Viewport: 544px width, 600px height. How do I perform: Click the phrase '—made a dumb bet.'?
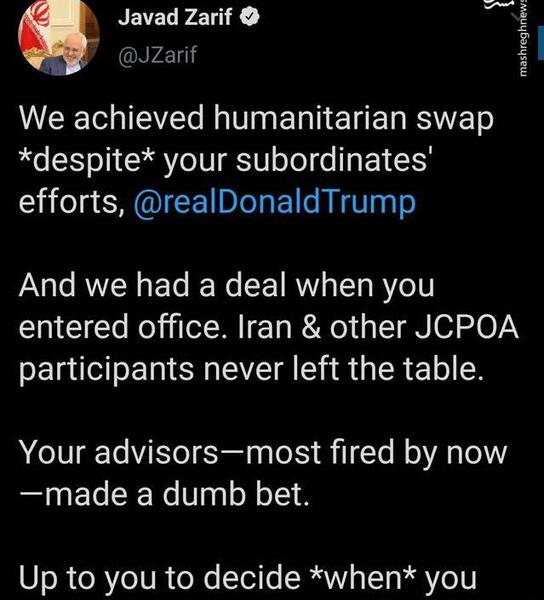[x=164, y=494]
